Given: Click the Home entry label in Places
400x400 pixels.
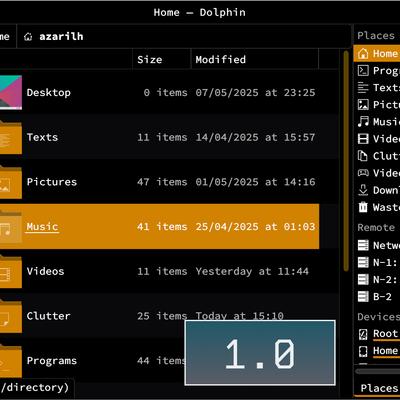Looking at the screenshot, I should coord(386,53).
